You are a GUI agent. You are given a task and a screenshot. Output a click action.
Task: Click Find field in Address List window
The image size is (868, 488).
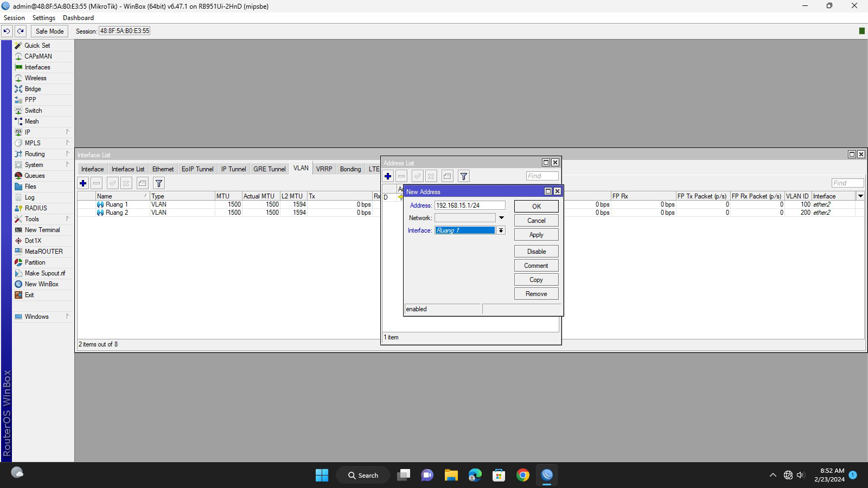(x=542, y=176)
